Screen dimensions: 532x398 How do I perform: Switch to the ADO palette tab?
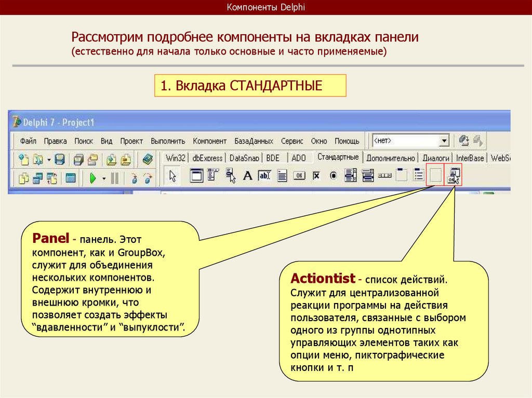(x=299, y=158)
